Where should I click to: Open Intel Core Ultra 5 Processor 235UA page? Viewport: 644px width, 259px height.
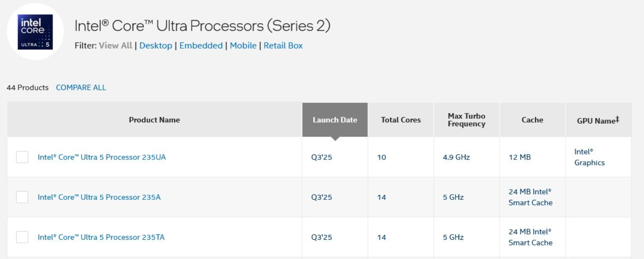(x=102, y=158)
